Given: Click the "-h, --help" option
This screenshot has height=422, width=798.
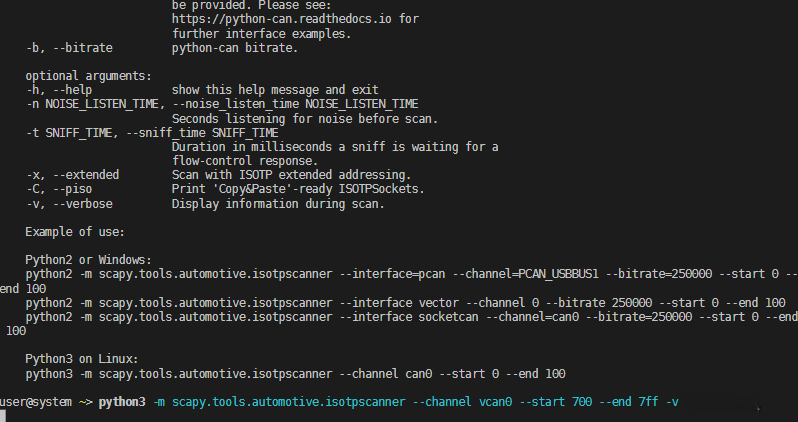Looking at the screenshot, I should click(59, 90).
